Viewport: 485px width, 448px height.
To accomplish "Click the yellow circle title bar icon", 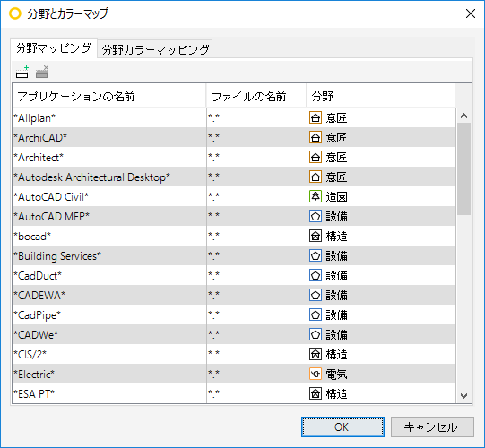I will coord(15,13).
